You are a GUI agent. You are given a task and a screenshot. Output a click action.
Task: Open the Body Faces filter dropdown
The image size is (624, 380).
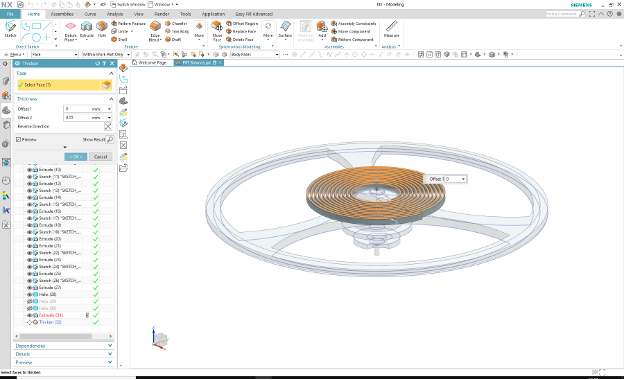(x=254, y=54)
